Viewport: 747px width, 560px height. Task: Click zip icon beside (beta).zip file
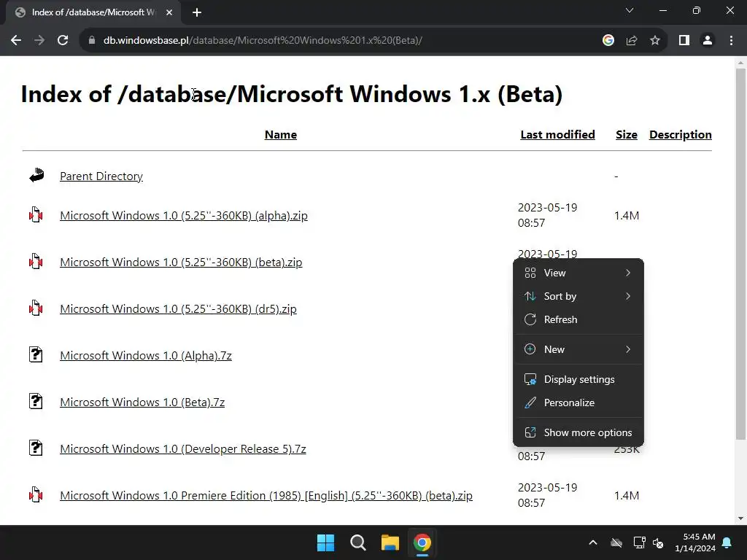pos(36,262)
